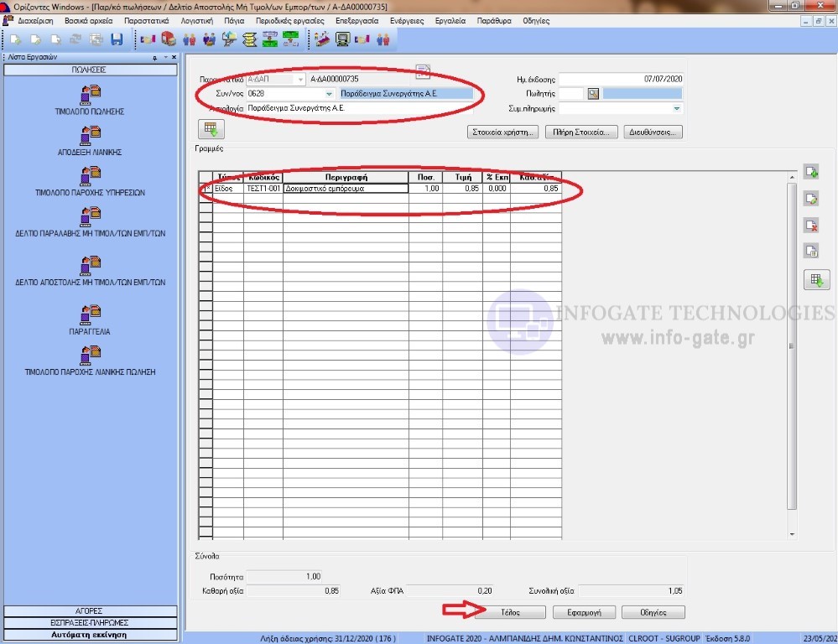The height and width of the screenshot is (644, 838).
Task: Click the delivery truck toolbar icon
Action: pyautogui.click(x=169, y=39)
